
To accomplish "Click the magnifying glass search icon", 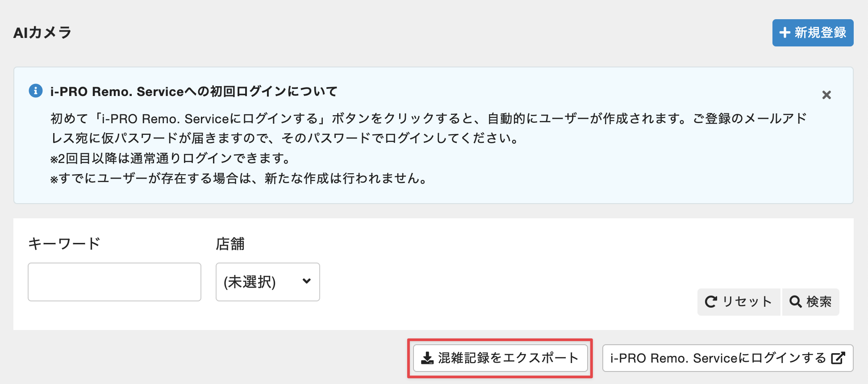I will (796, 302).
